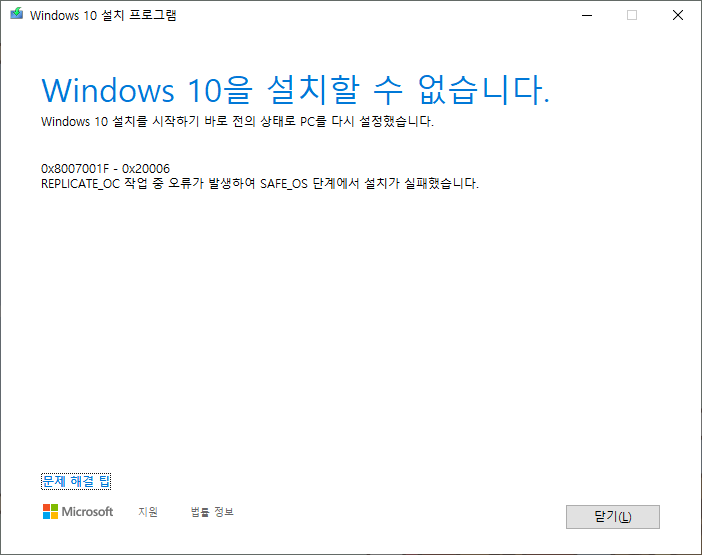Close the setup window with the X button
The width and height of the screenshot is (702, 555).
677,15
